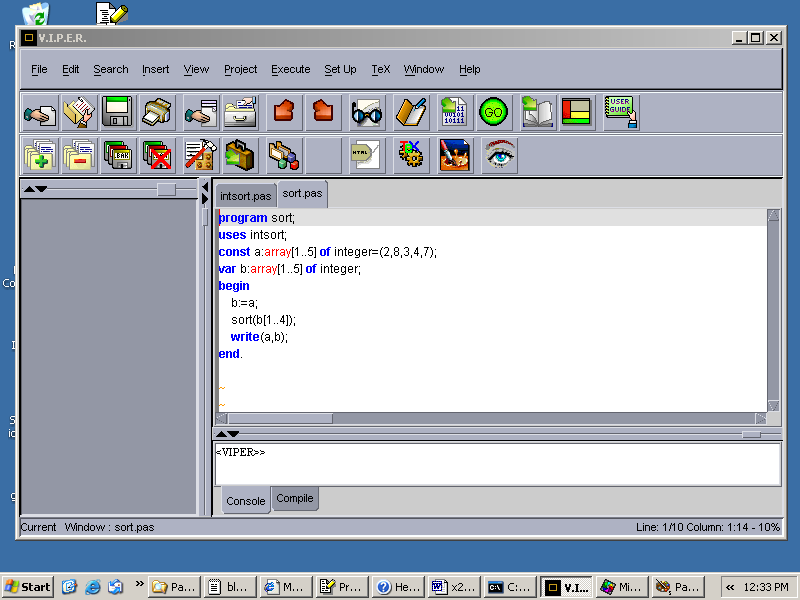Click the binary compile document icon

[455, 112]
